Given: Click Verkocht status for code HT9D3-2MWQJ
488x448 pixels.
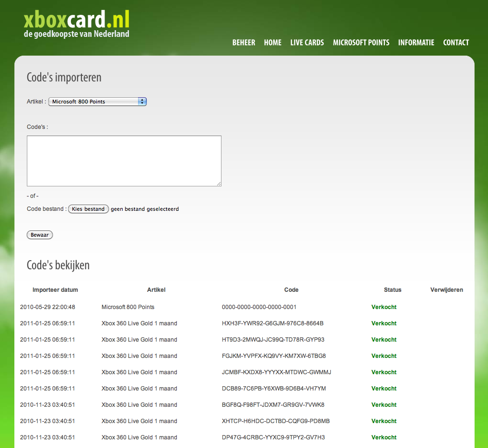Looking at the screenshot, I should click(384, 340).
